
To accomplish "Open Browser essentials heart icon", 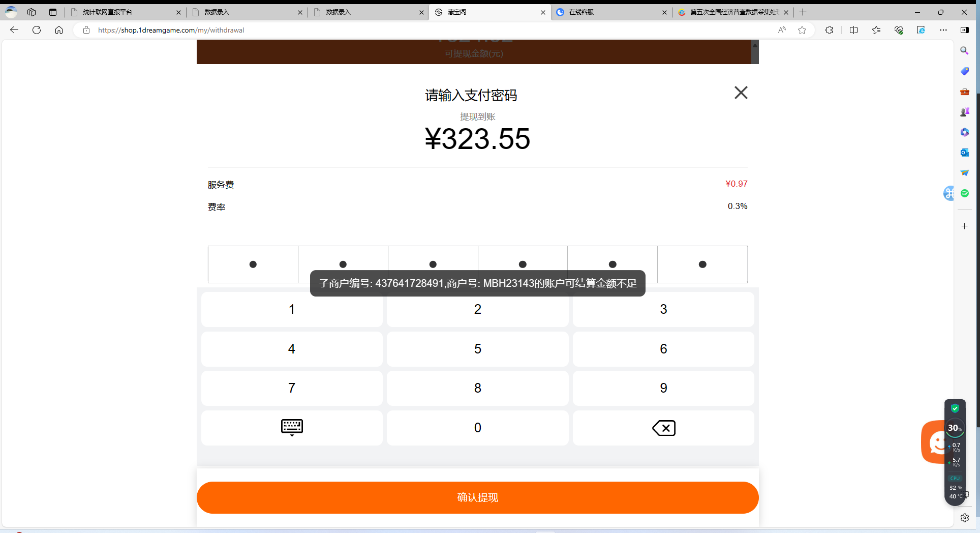I will (x=899, y=30).
